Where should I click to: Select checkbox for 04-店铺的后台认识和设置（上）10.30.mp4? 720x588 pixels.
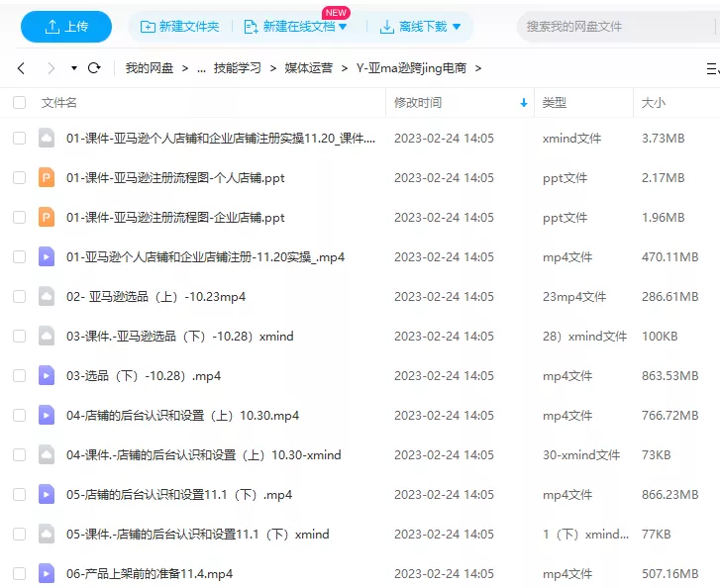[20, 416]
